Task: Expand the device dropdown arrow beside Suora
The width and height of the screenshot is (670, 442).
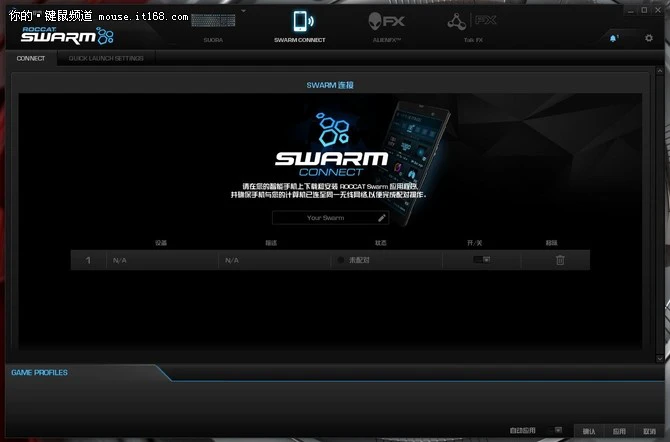Action: click(243, 15)
